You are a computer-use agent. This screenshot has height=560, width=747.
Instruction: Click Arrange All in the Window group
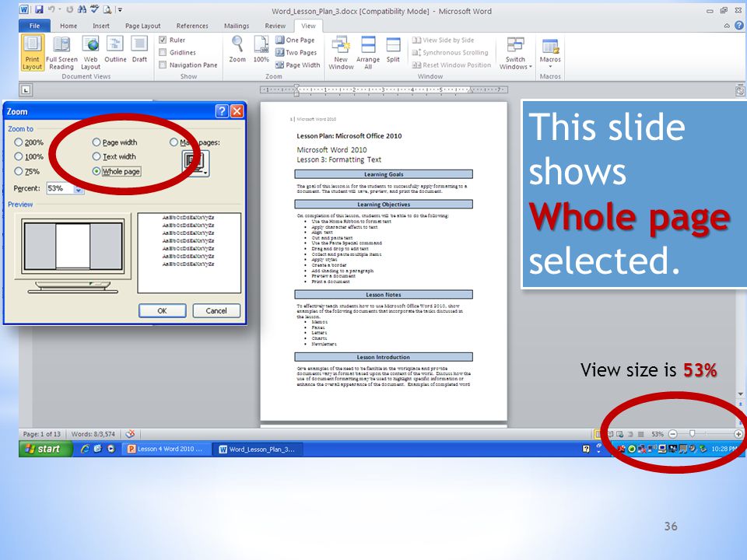(368, 53)
